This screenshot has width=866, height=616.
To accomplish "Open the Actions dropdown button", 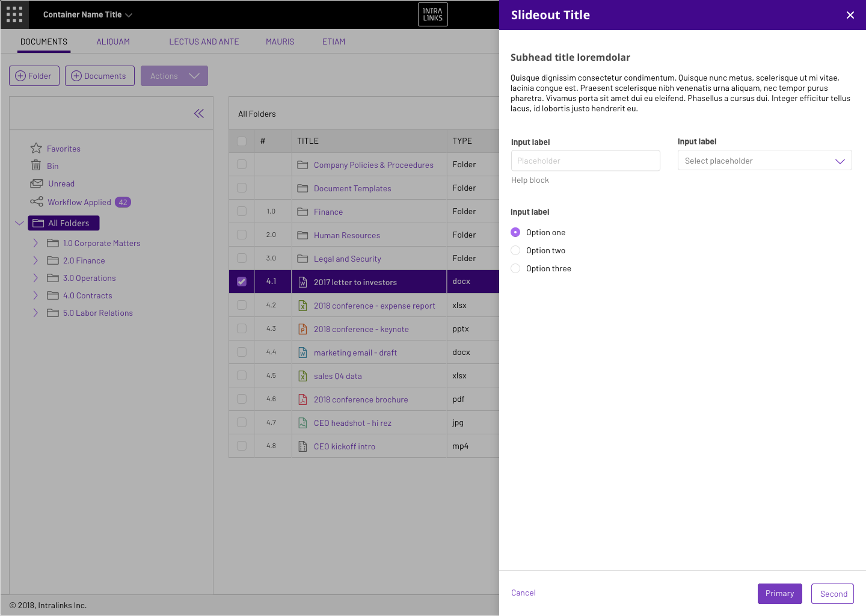I will [174, 76].
